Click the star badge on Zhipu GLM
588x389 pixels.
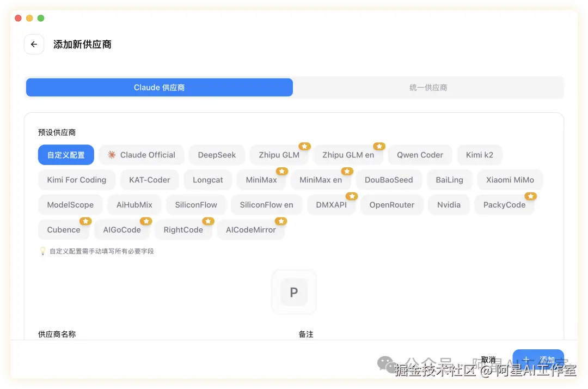click(304, 147)
